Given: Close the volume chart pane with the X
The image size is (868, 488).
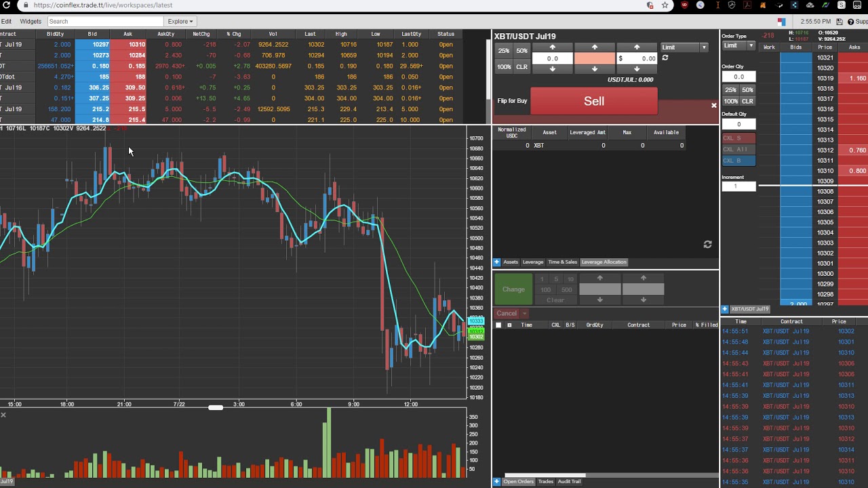Looking at the screenshot, I should coord(3,415).
